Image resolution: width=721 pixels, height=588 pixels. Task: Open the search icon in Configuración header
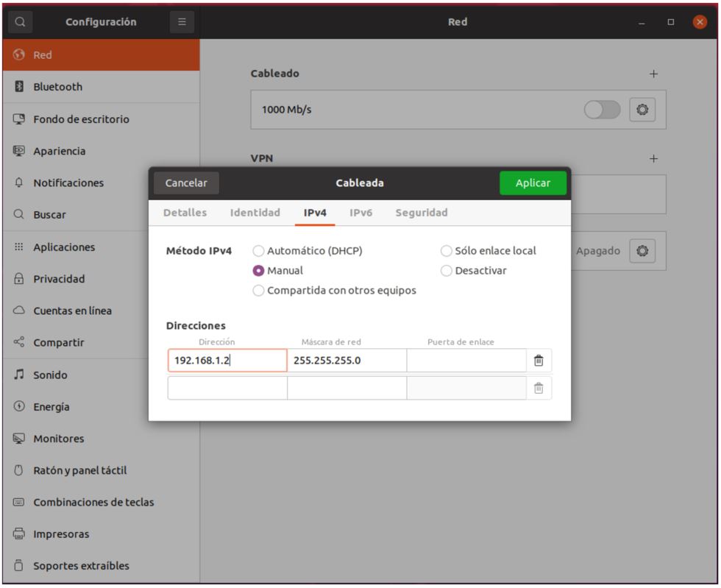20,21
